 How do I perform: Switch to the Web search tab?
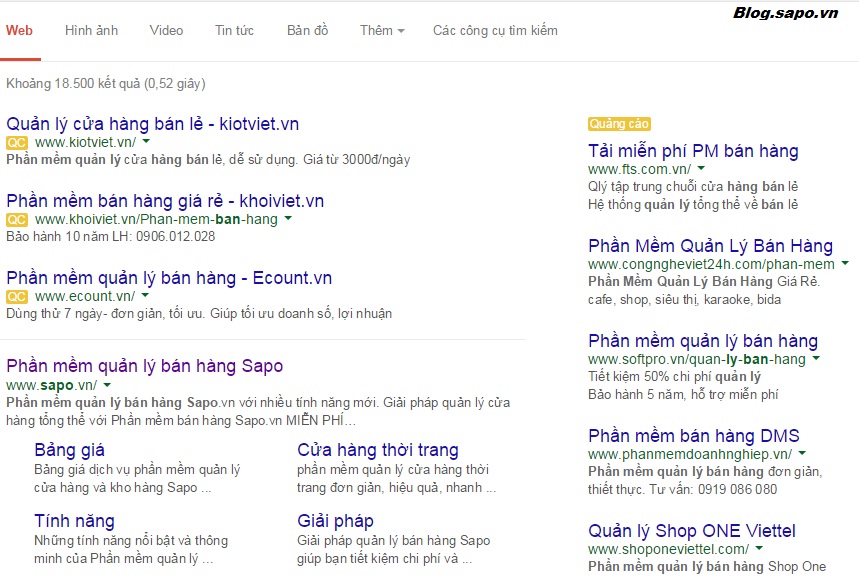coord(20,30)
